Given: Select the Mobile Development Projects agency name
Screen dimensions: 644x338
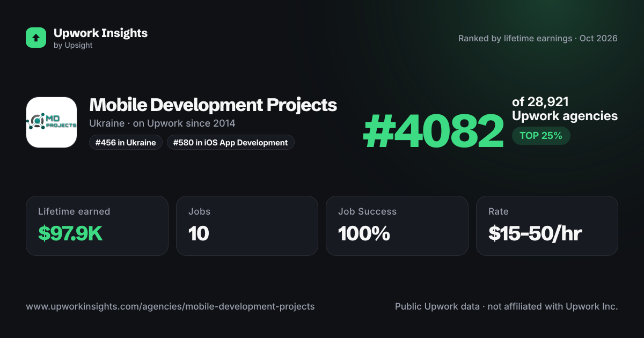Looking at the screenshot, I should [213, 105].
